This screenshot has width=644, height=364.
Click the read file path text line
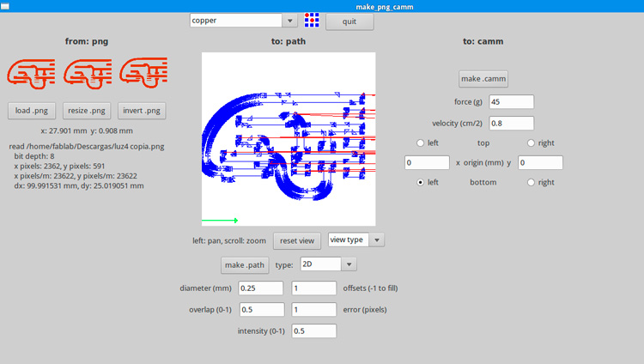coord(87,147)
